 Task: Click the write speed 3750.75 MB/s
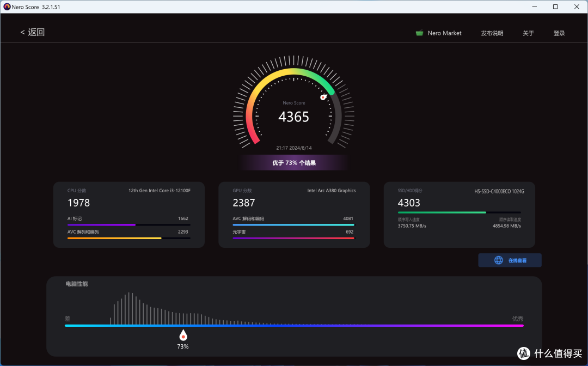(x=412, y=225)
